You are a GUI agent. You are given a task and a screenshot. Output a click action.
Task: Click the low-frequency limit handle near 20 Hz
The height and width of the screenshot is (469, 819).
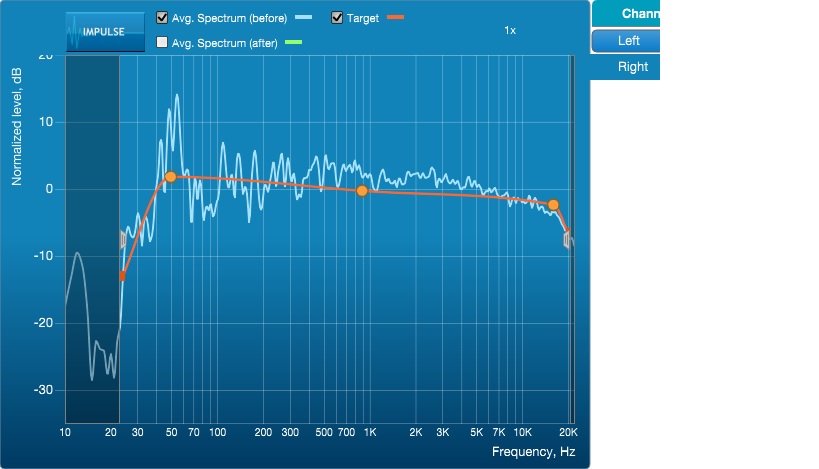click(x=123, y=240)
